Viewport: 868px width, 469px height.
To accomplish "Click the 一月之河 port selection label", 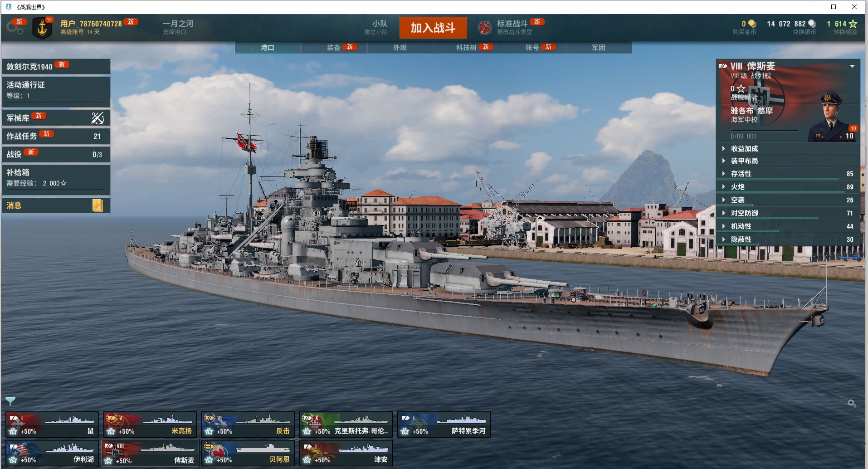I will pyautogui.click(x=178, y=24).
